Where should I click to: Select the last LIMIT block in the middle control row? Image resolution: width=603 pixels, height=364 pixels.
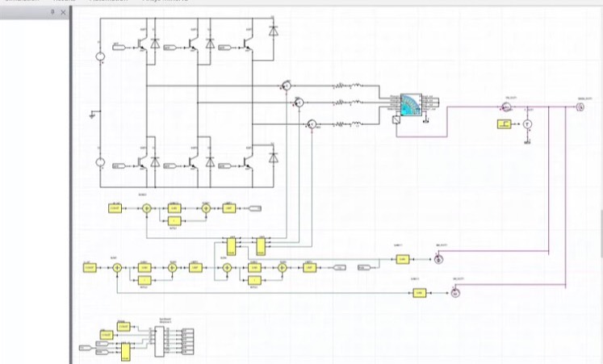tap(310, 267)
